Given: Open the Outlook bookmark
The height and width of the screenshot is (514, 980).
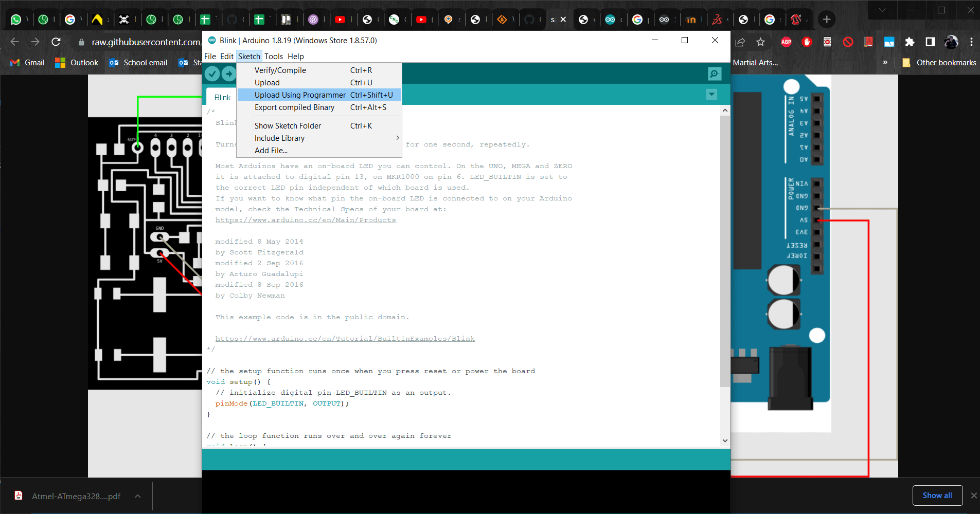Looking at the screenshot, I should click(x=77, y=63).
